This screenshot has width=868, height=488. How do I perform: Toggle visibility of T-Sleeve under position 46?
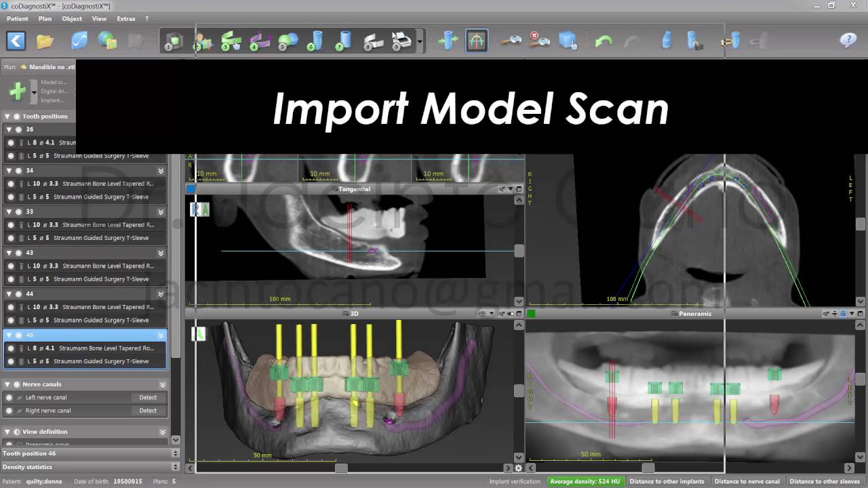point(11,361)
